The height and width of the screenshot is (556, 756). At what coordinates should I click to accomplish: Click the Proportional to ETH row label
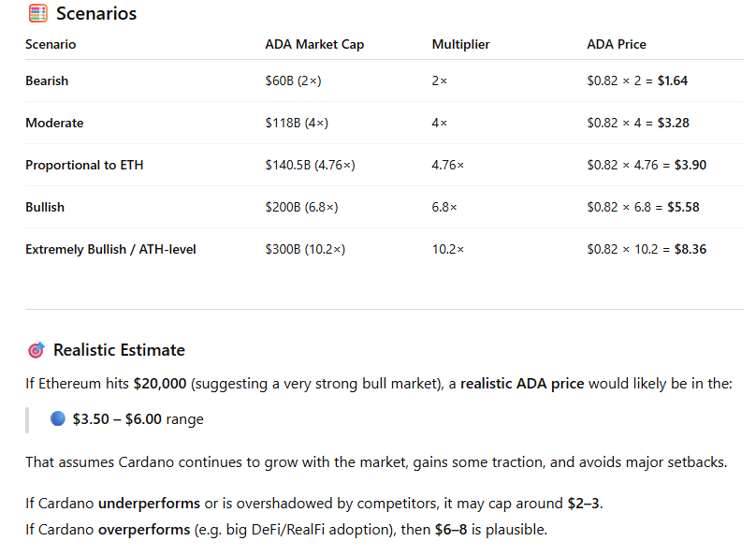pyautogui.click(x=84, y=165)
